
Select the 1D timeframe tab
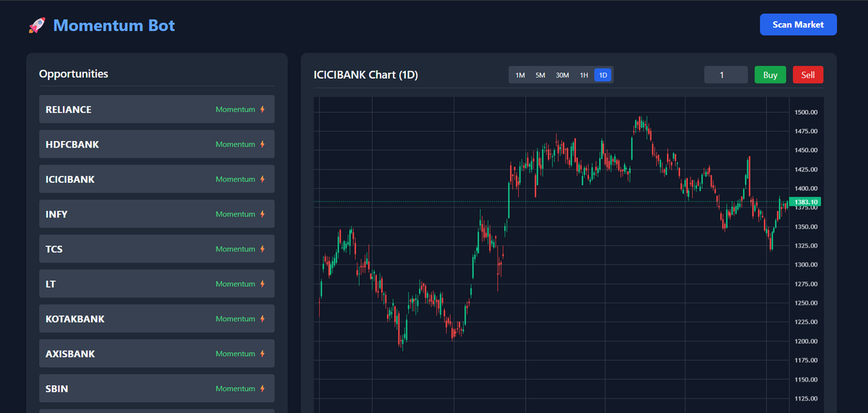click(603, 75)
